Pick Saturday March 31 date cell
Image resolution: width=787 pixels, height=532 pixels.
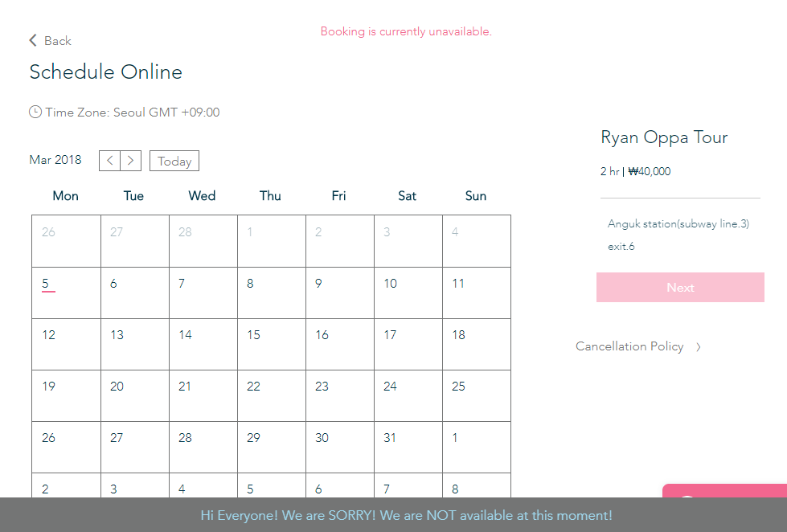click(x=408, y=447)
